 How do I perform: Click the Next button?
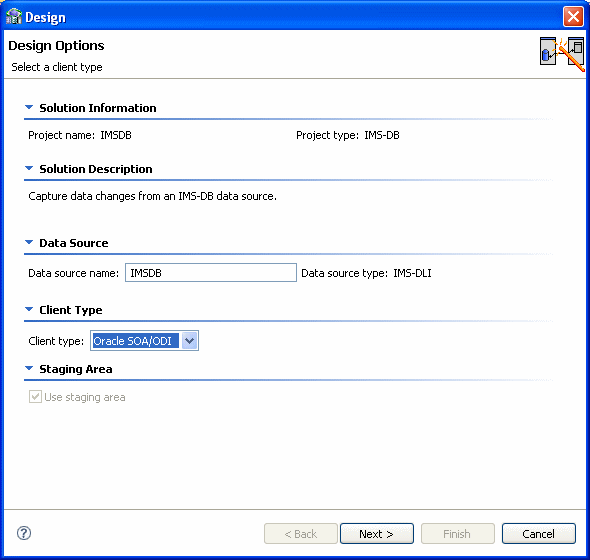click(377, 534)
